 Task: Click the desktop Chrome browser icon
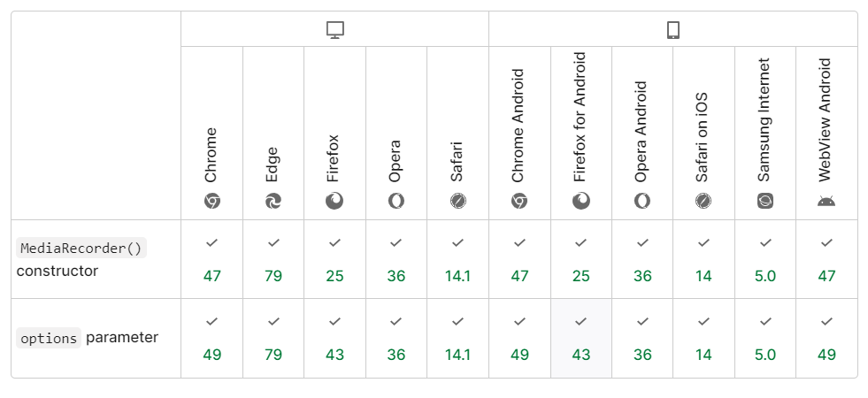click(x=212, y=201)
